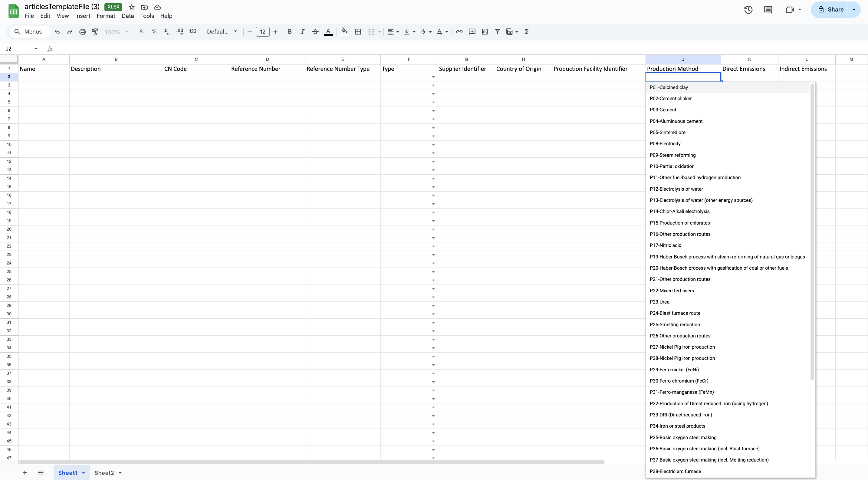Image resolution: width=868 pixels, height=480 pixels.
Task: Click the font size input field
Action: pos(262,32)
